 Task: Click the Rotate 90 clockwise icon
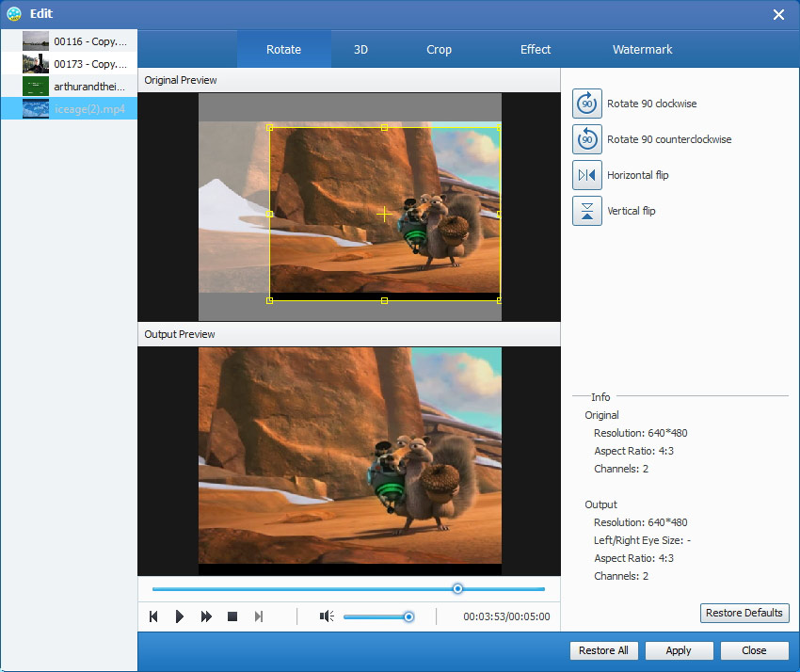click(586, 104)
